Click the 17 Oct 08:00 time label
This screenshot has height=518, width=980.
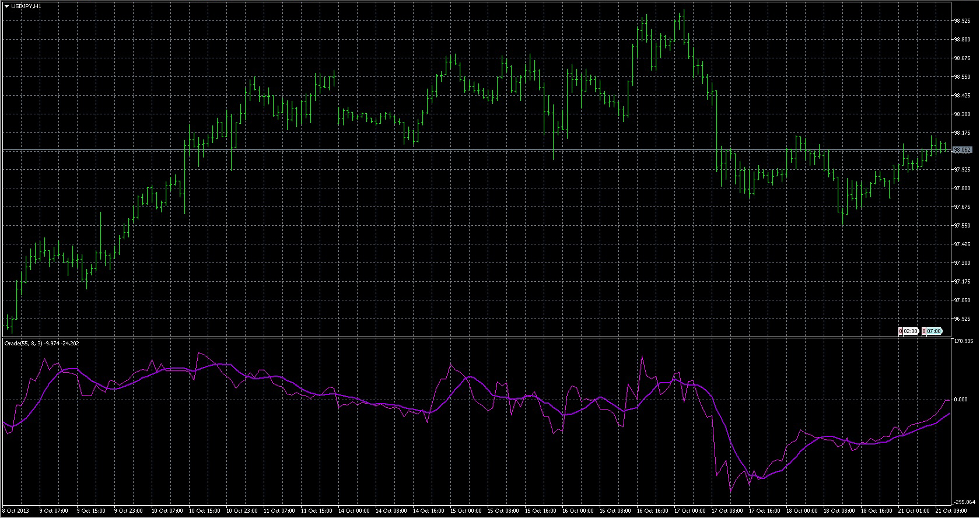(727, 511)
